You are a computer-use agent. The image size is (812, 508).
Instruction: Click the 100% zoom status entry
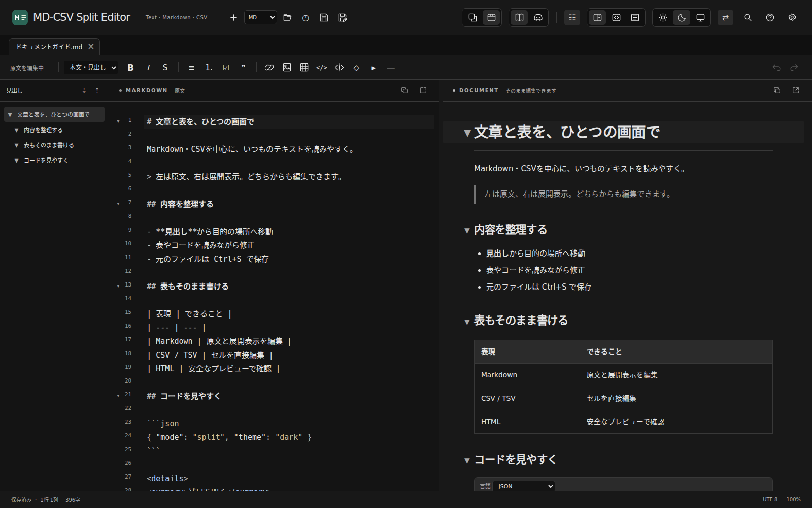pos(794,499)
